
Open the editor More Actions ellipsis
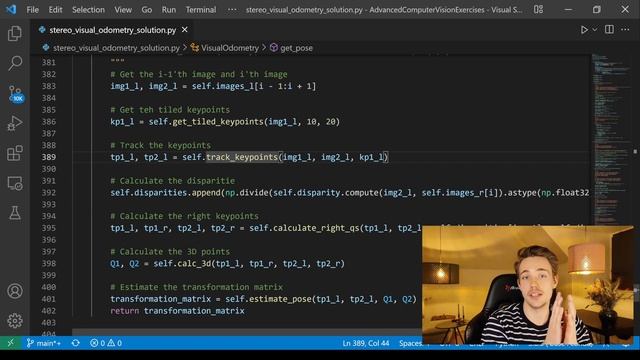[625, 29]
